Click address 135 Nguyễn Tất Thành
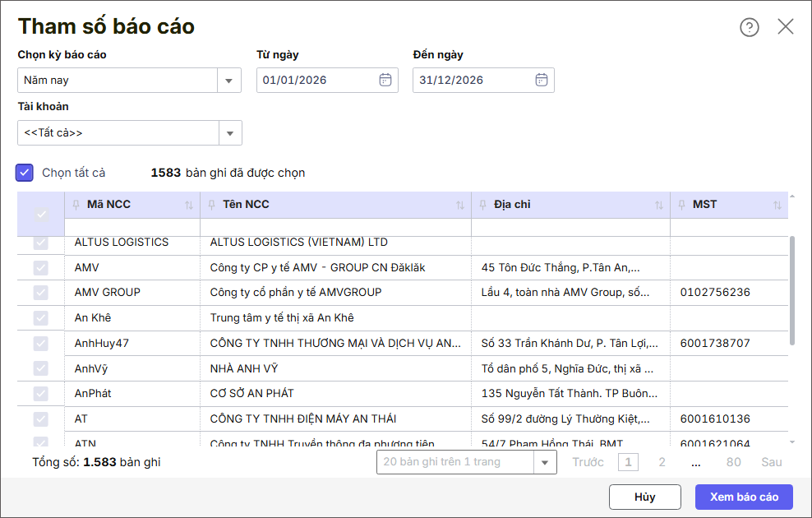The image size is (812, 518). [x=569, y=394]
